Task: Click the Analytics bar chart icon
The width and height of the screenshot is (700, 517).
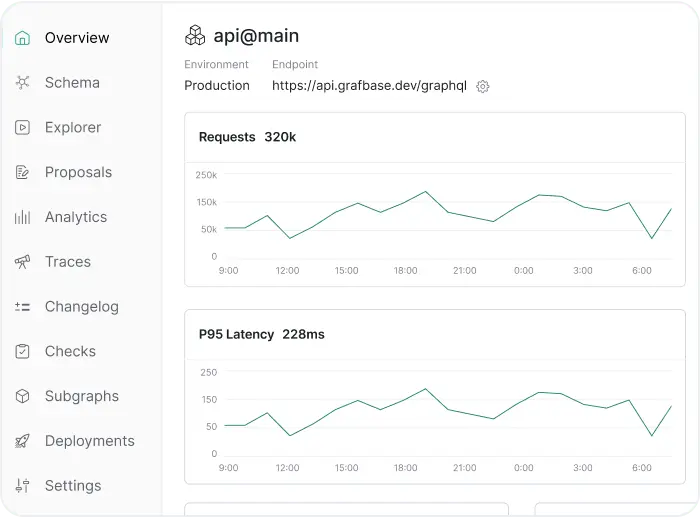Action: tap(22, 217)
